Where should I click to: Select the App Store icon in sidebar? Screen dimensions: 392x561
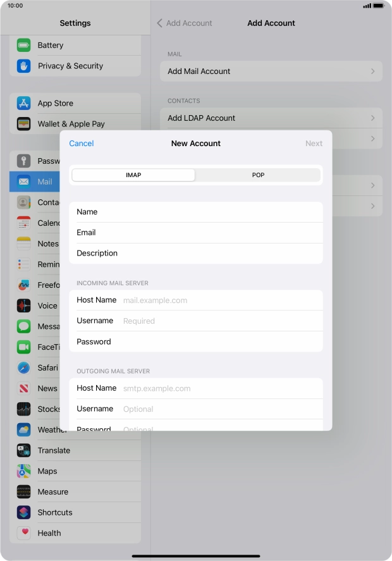(x=24, y=103)
